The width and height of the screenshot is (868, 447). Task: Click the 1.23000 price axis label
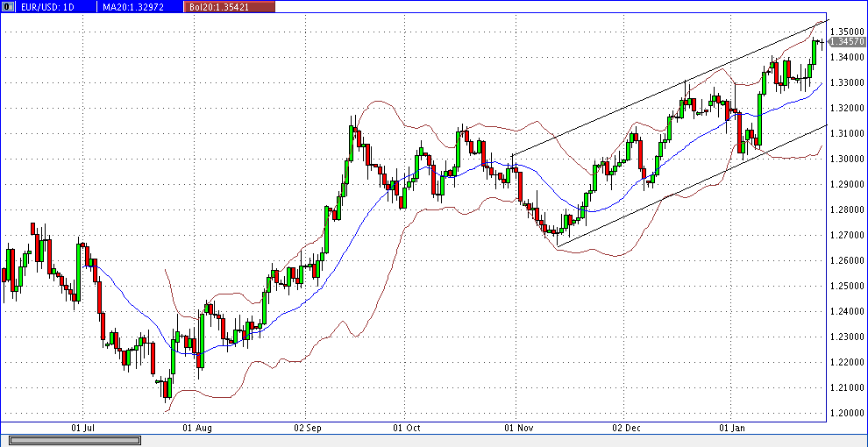[x=846, y=337]
